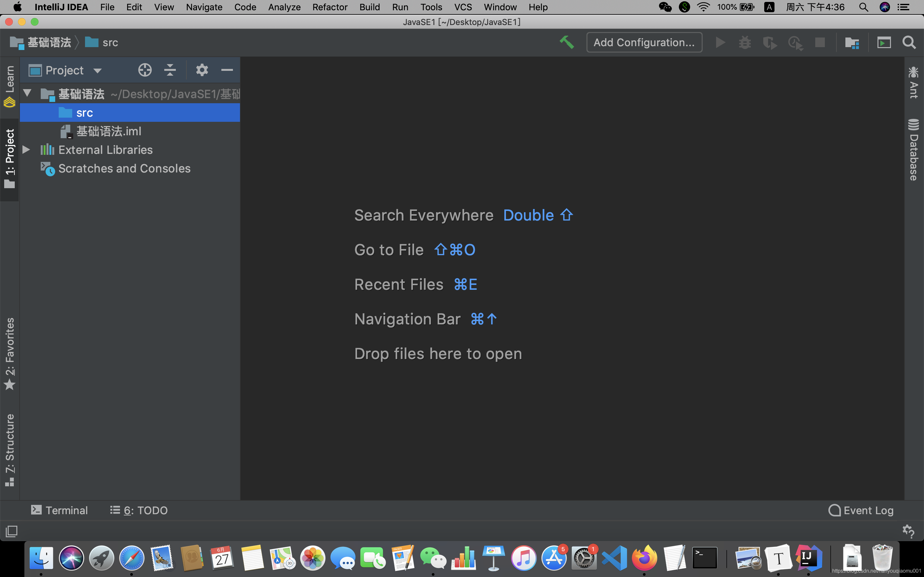Click the Debug tool icon
Screen dimensions: 924x577
pos(744,43)
